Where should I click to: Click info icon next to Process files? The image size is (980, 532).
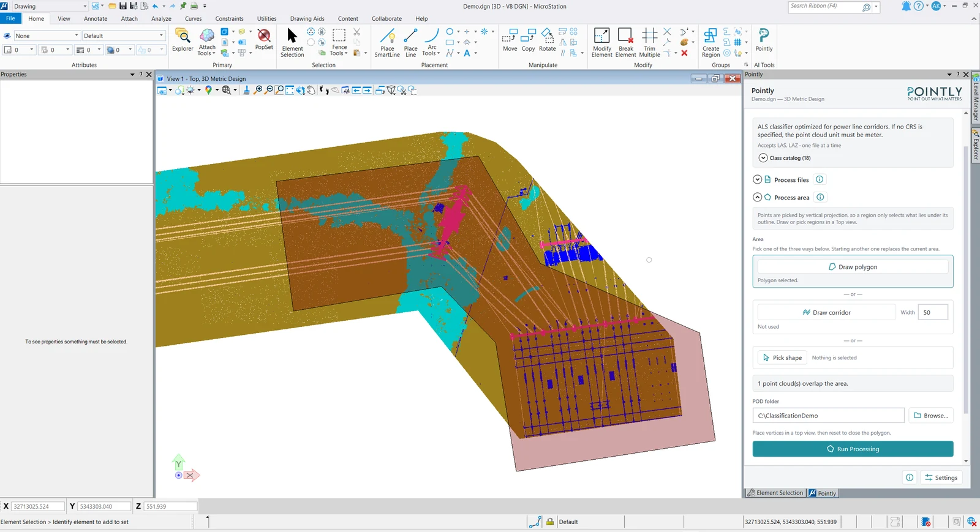(x=820, y=179)
